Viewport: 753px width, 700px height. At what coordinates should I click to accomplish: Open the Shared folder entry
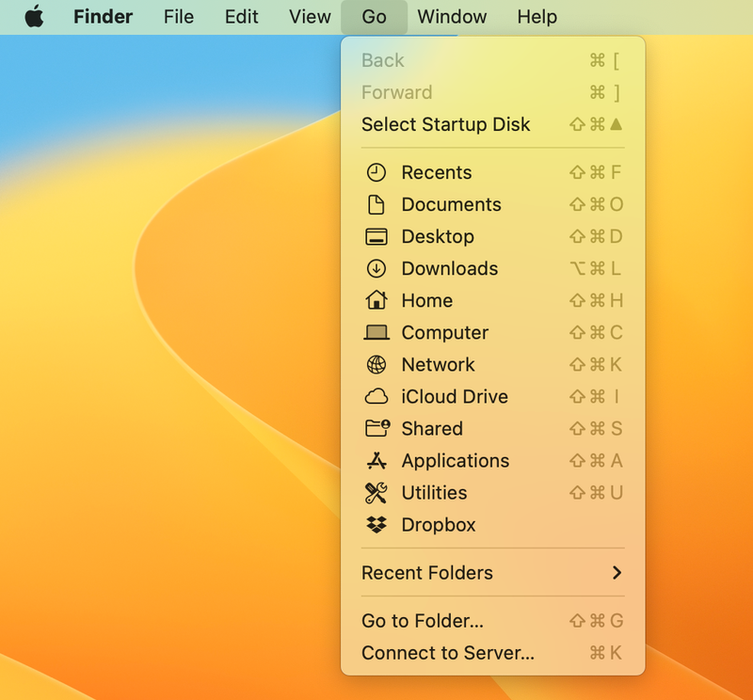[x=431, y=428]
